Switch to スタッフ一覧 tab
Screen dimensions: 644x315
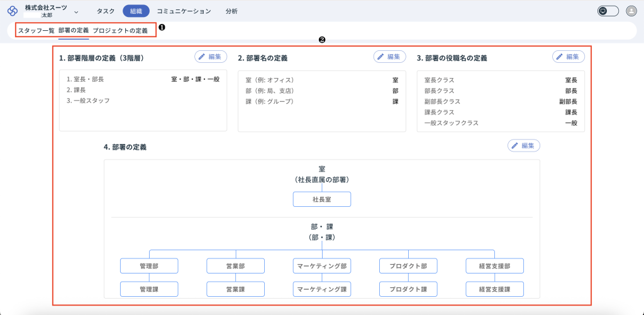tap(36, 30)
